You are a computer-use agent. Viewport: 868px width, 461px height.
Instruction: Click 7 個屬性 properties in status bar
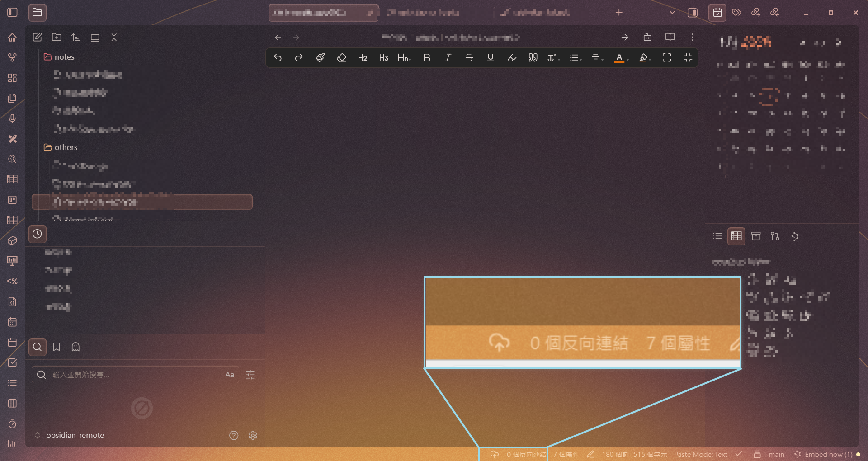pyautogui.click(x=566, y=454)
